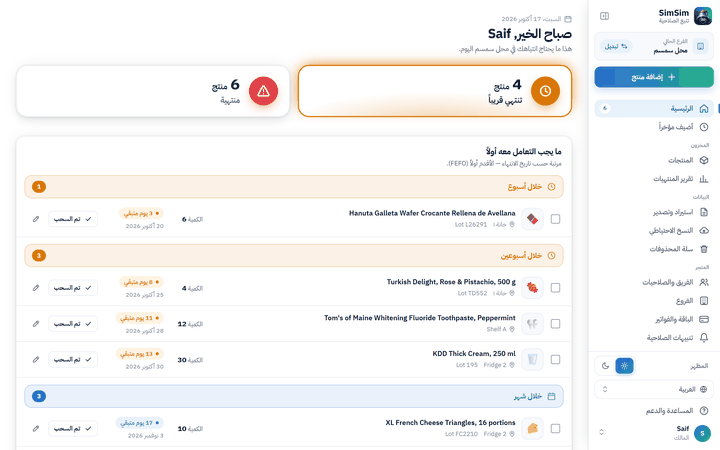
Task: Open the العربية language dropdown
Action: [654, 389]
